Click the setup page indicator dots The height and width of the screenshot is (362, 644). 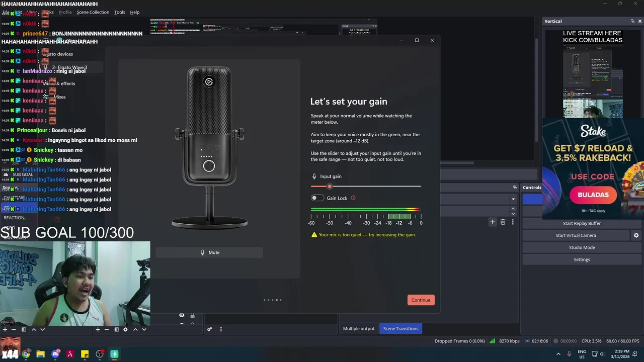273,300
